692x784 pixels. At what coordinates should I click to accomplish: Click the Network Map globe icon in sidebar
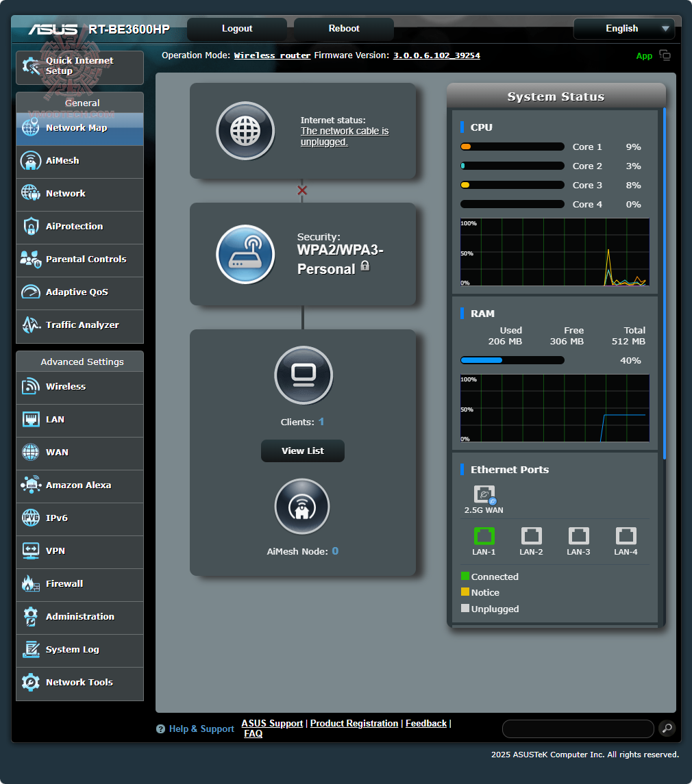coord(31,127)
